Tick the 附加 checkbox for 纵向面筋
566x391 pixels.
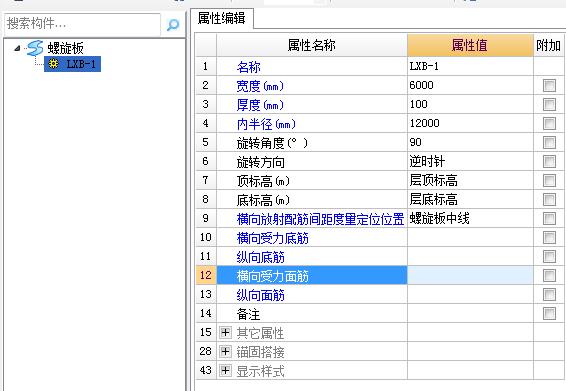coord(549,295)
